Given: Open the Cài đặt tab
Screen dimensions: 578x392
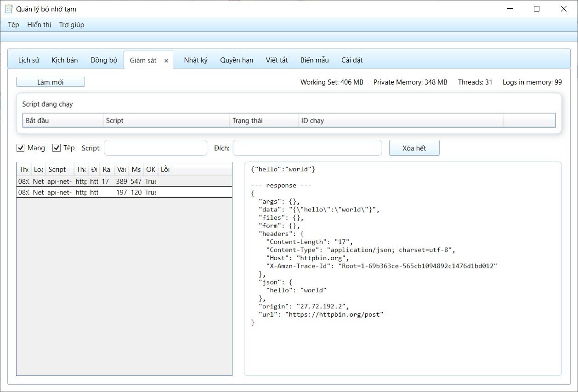Looking at the screenshot, I should tap(352, 60).
